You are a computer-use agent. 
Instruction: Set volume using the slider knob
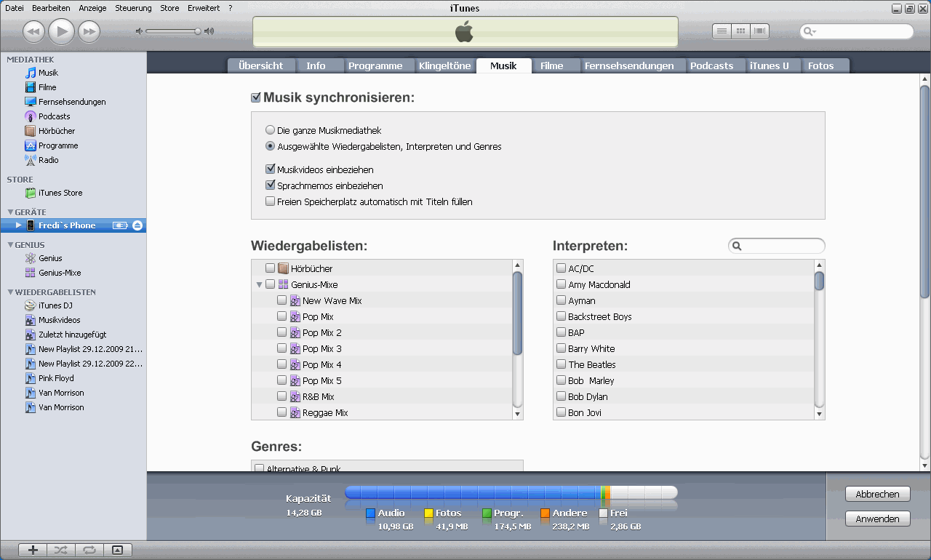click(x=197, y=31)
